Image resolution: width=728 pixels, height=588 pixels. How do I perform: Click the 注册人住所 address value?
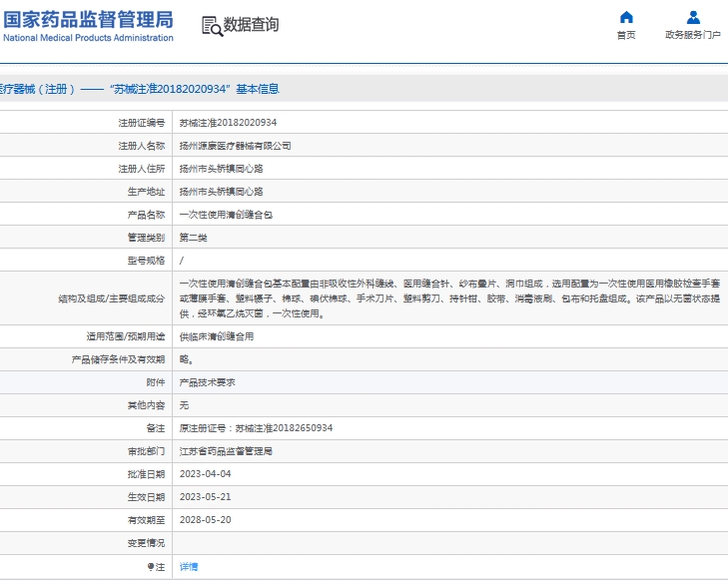pos(221,169)
